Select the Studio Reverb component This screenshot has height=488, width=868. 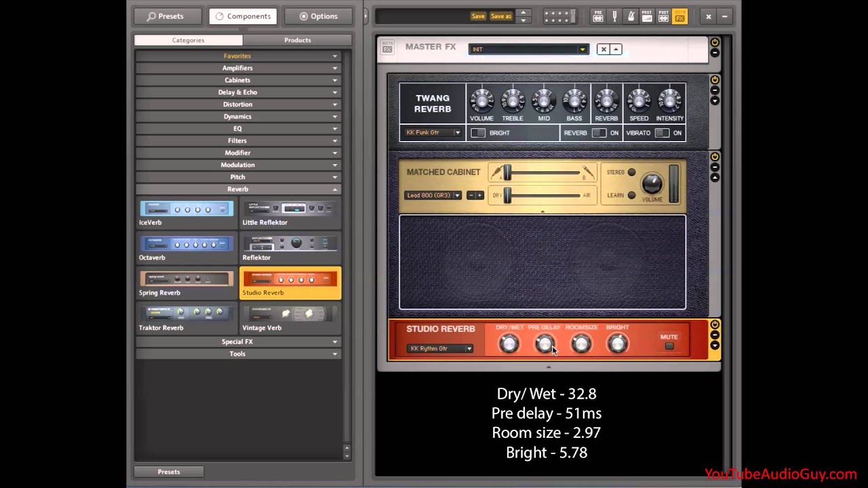point(290,284)
